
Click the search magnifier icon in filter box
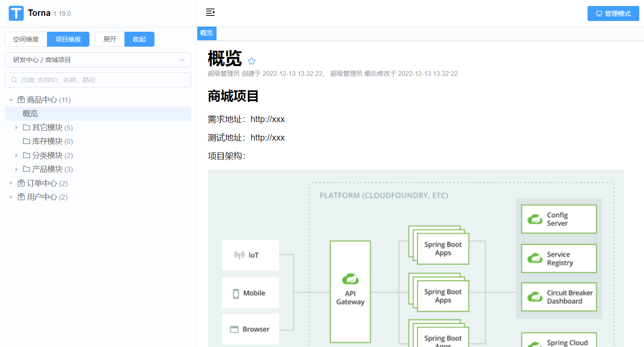tap(14, 80)
